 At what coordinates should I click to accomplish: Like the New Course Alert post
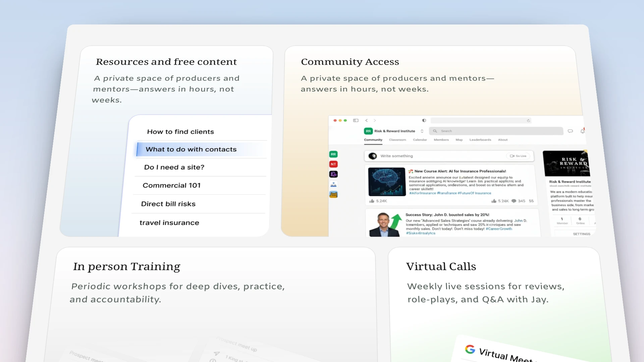(372, 201)
